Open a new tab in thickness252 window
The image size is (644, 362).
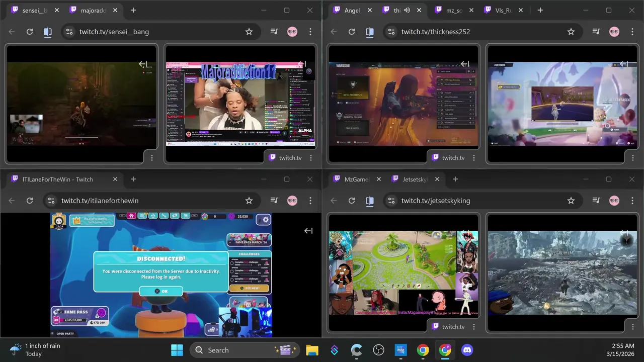pyautogui.click(x=540, y=10)
